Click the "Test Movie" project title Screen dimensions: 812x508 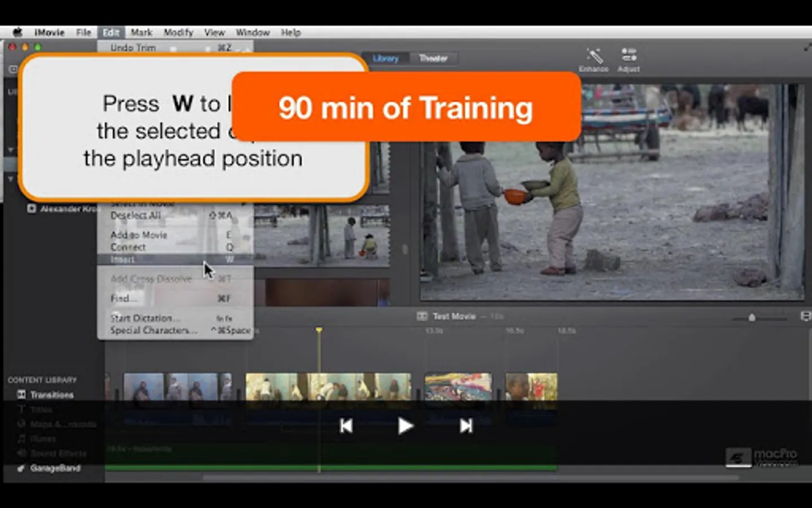454,316
